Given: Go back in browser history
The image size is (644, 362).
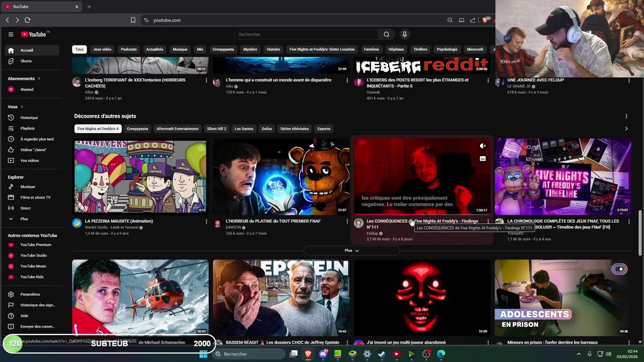Looking at the screenshot, I should pos(7,20).
